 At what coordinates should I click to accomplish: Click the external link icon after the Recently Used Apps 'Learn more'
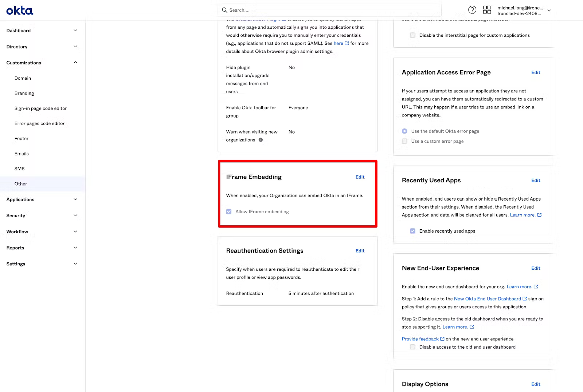540,215
